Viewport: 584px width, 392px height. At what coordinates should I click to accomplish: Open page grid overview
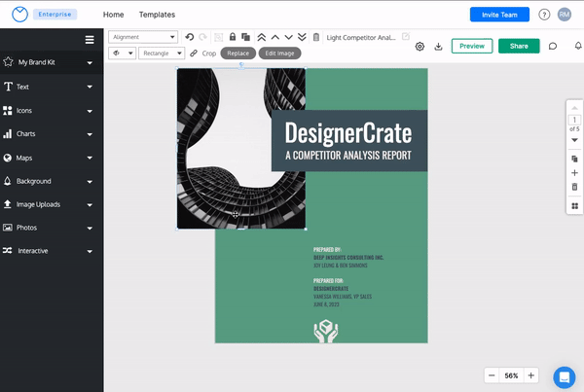click(x=574, y=206)
